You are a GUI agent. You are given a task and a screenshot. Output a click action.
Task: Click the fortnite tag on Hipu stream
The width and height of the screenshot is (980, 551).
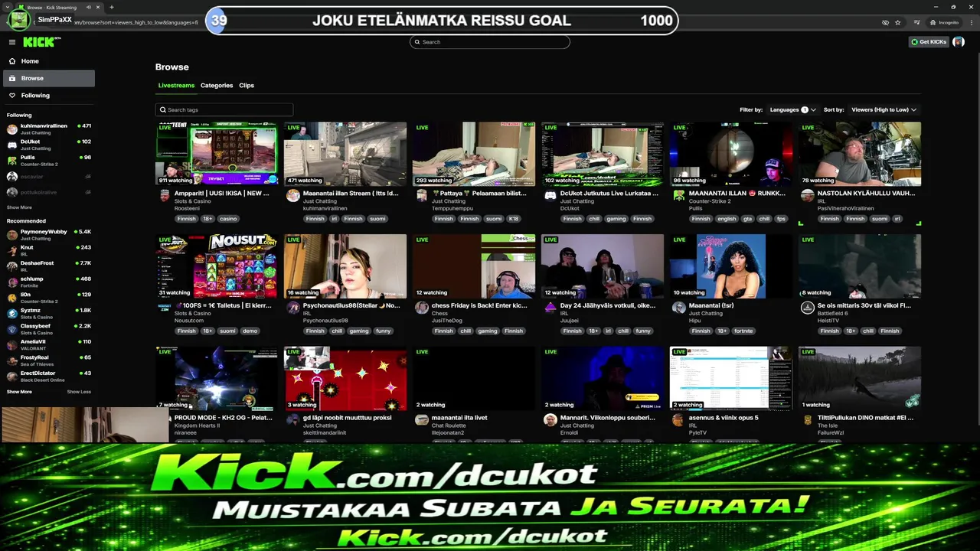coord(743,331)
